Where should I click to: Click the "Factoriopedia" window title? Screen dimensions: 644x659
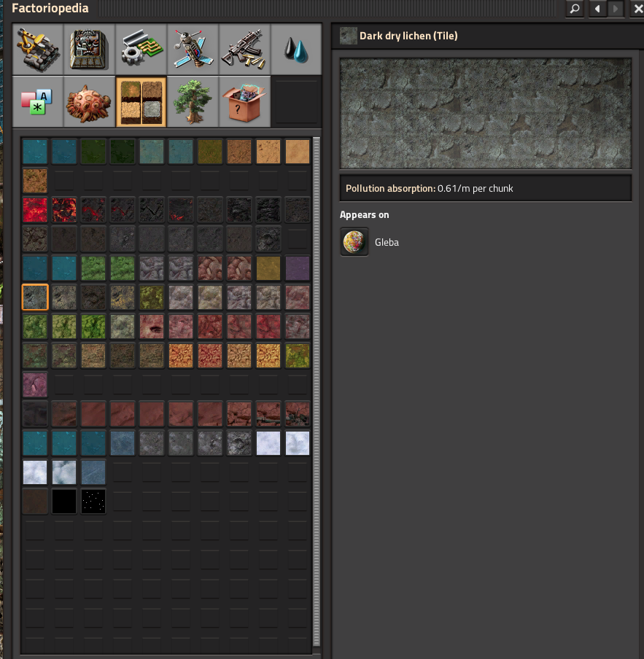pos(50,9)
